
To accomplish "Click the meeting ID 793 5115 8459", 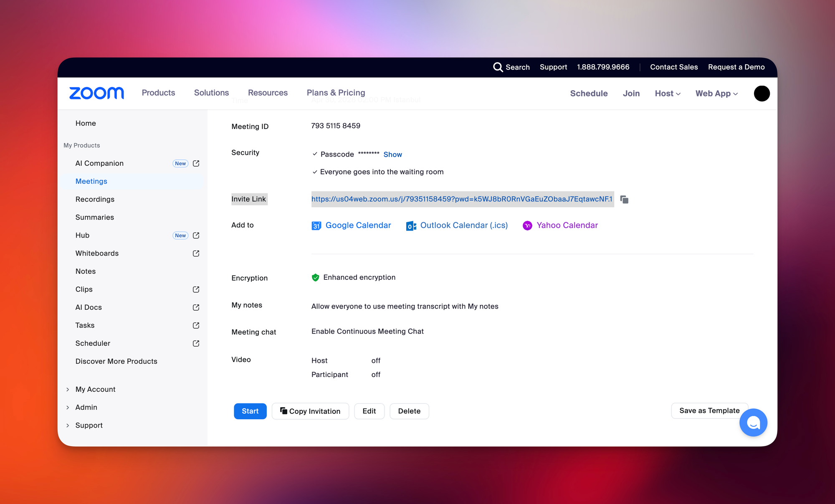I will tap(336, 126).
